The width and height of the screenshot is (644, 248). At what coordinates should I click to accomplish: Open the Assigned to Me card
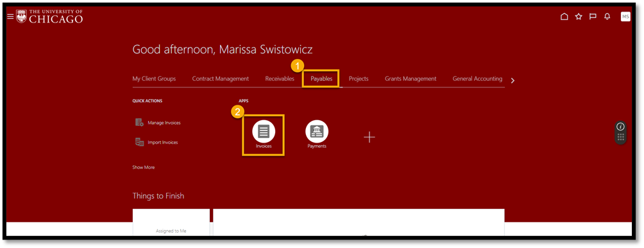(x=171, y=222)
